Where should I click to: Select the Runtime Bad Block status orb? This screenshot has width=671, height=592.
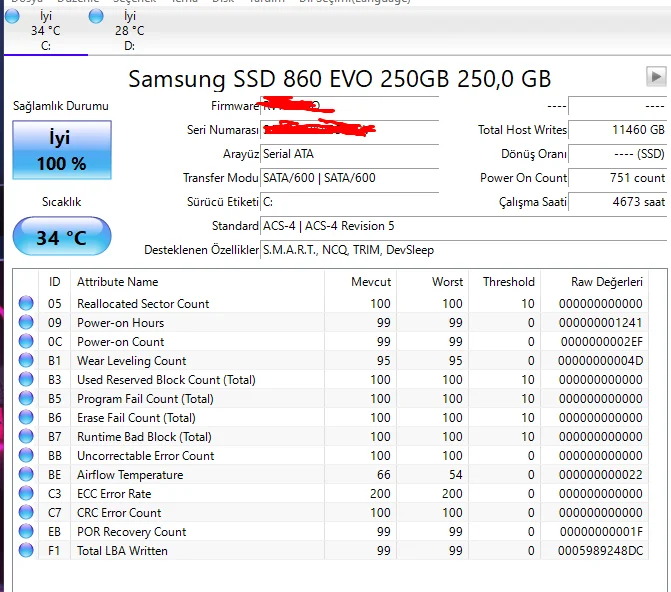(26, 436)
